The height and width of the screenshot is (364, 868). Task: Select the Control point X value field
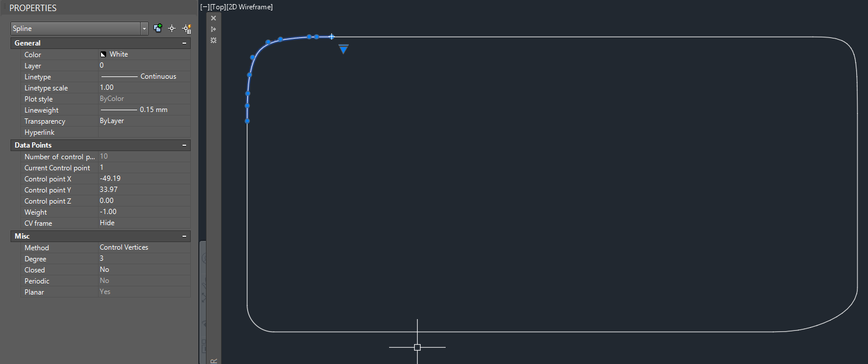point(143,178)
